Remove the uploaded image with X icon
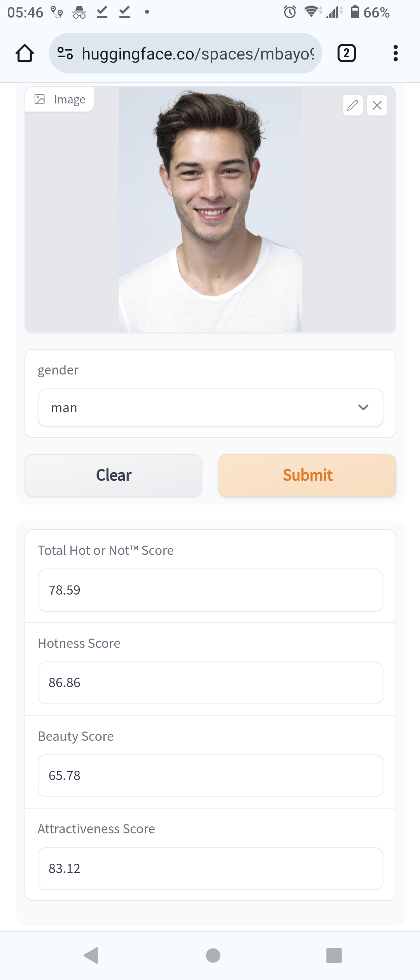The width and height of the screenshot is (420, 980). coord(377,105)
